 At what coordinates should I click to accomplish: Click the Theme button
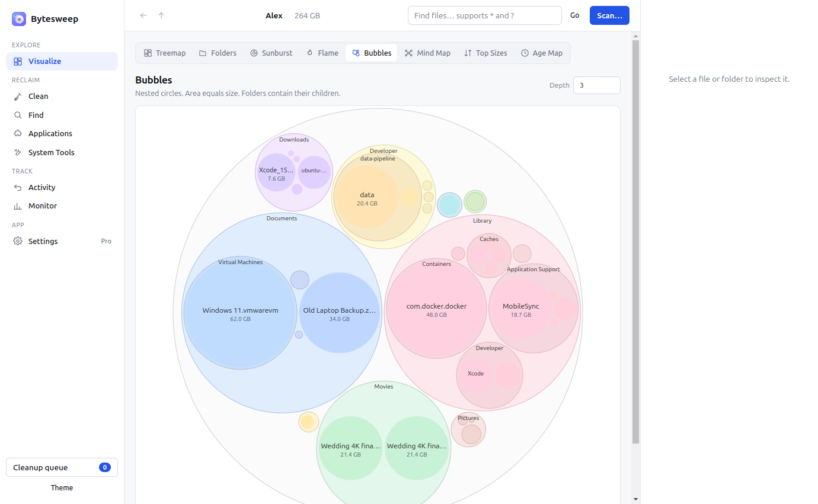coord(62,487)
